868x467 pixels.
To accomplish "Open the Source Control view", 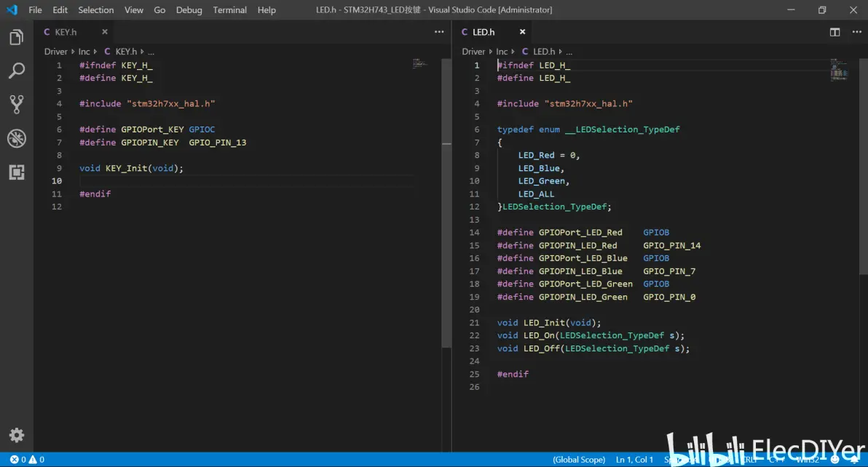I will [x=16, y=104].
